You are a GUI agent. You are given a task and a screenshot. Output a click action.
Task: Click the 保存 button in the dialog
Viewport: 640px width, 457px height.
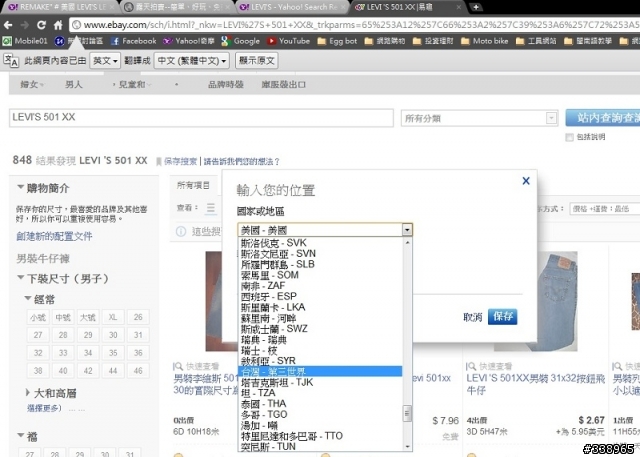pyautogui.click(x=502, y=316)
